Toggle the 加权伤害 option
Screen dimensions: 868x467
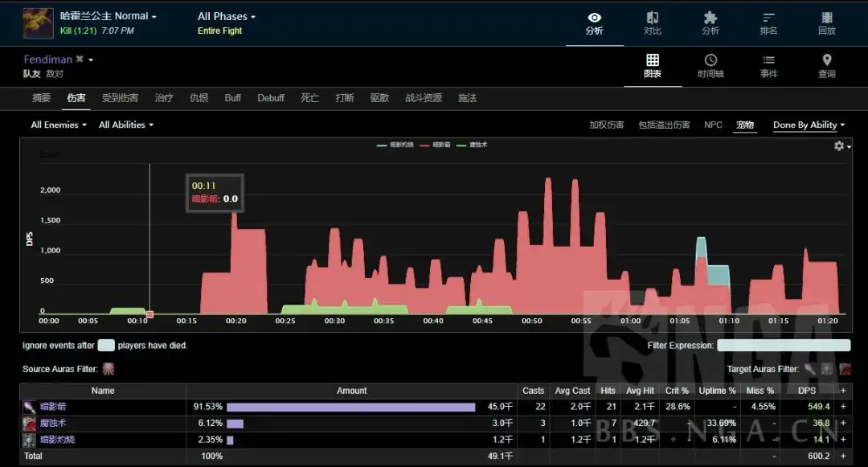point(606,125)
